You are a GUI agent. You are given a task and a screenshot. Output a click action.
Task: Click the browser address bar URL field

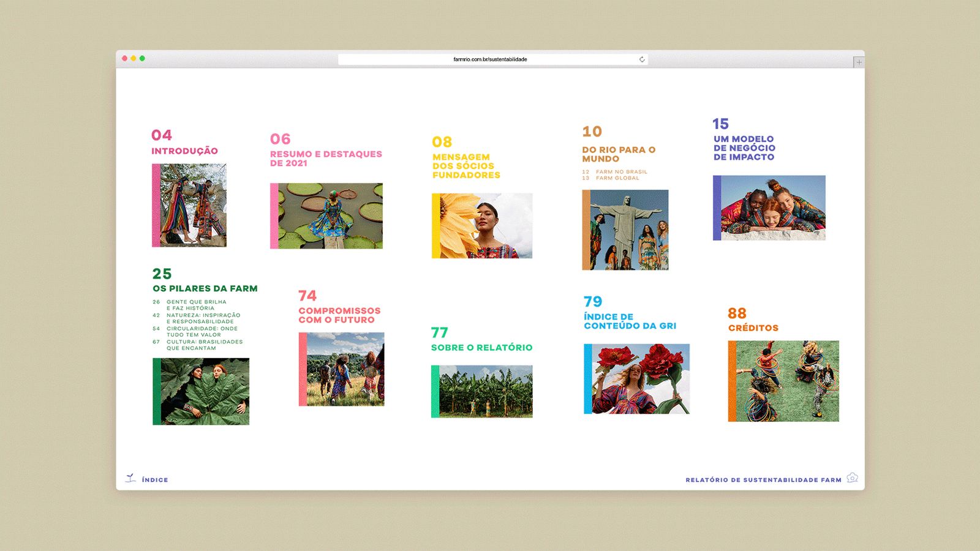pyautogui.click(x=493, y=59)
